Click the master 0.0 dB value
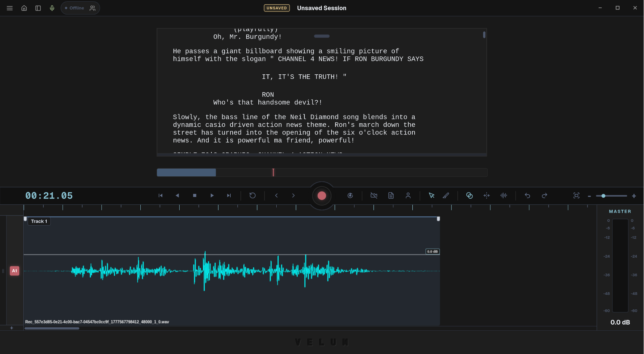The height and width of the screenshot is (354, 644). [620, 322]
